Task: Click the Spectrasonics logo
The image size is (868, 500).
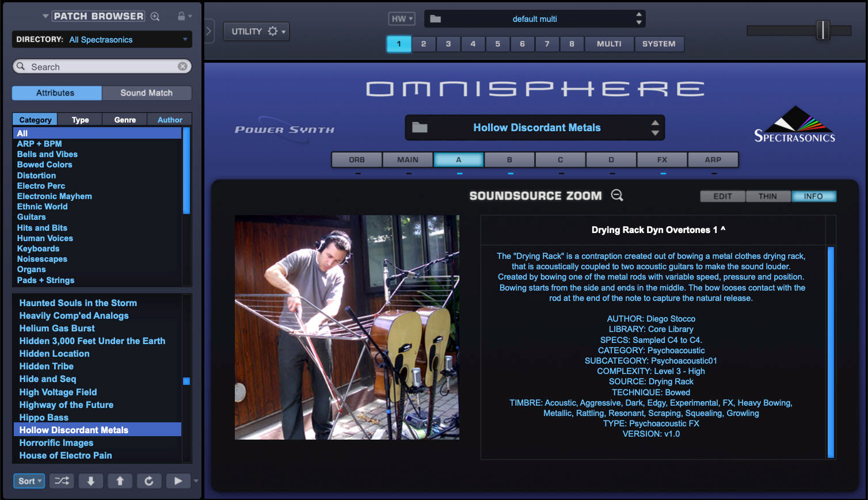Action: click(x=795, y=124)
